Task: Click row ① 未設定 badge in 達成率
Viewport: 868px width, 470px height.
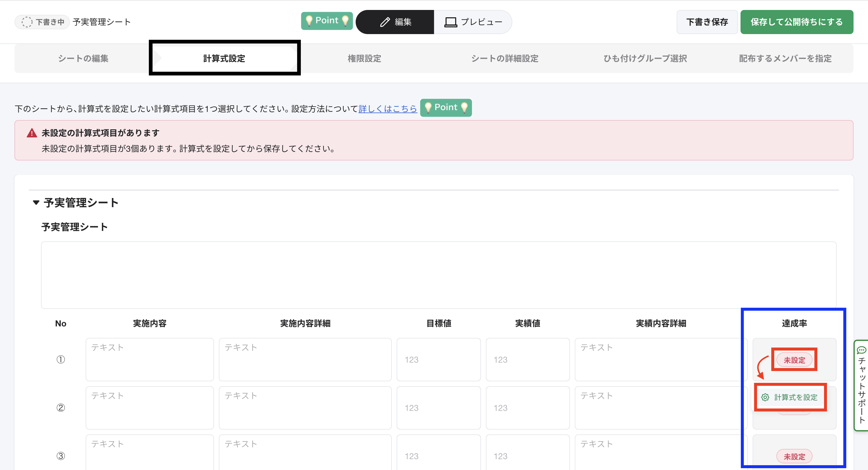Action: pos(794,360)
